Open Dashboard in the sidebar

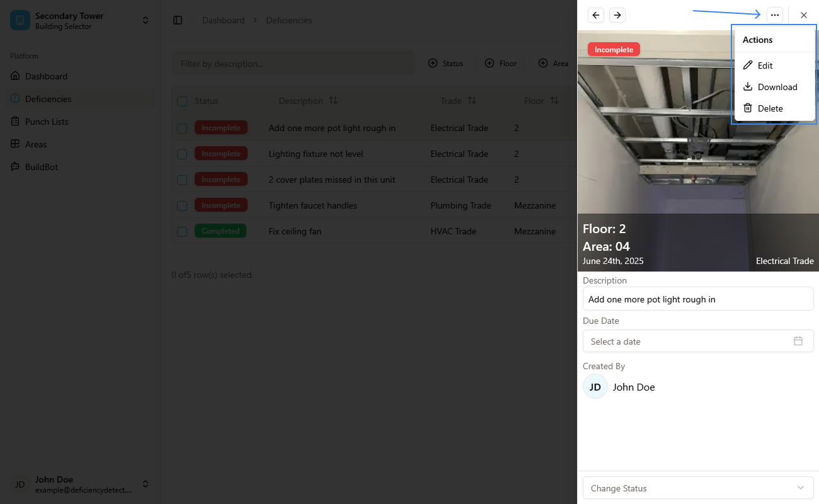(80, 76)
